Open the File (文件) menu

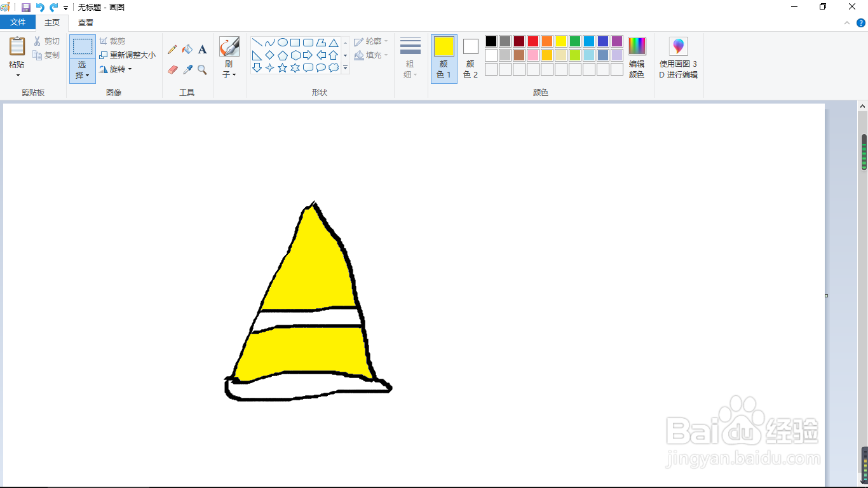coord(18,22)
